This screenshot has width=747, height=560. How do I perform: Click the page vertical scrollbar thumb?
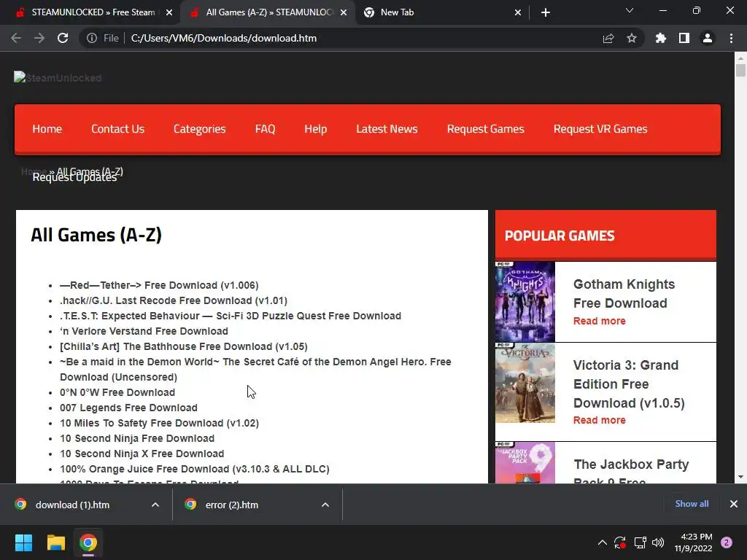[740, 70]
